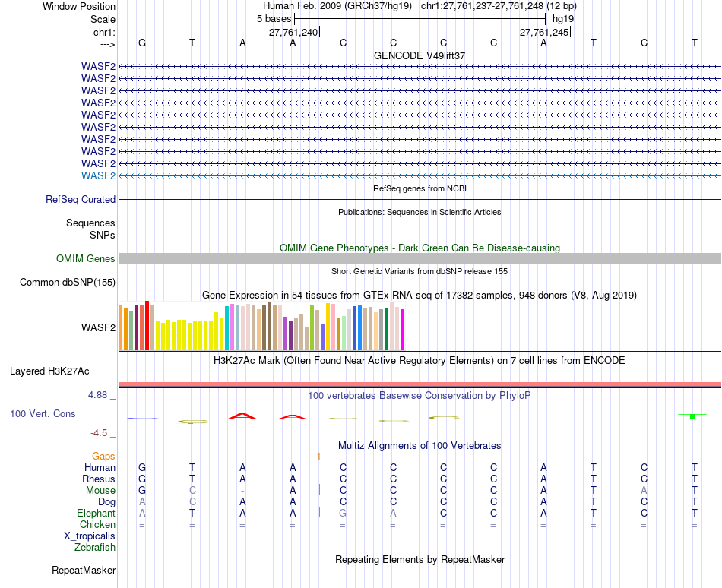Screen dimensions: 722x588
Task: Click the RepeatMasker side label
Action: (84, 570)
